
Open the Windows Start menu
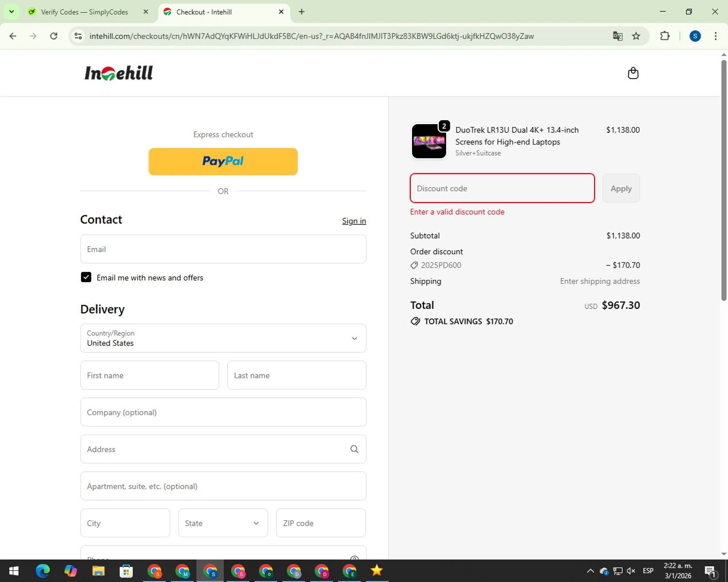tap(14, 571)
